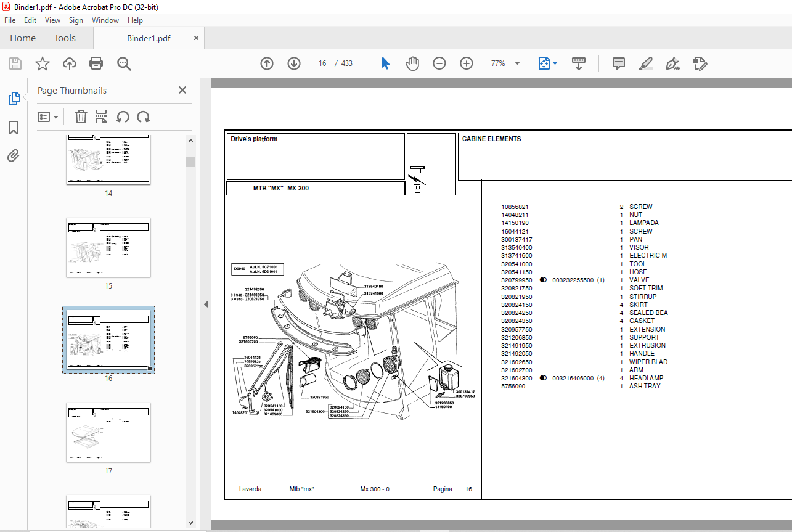Select the arrow selection tool
This screenshot has height=532, width=792.
(386, 63)
